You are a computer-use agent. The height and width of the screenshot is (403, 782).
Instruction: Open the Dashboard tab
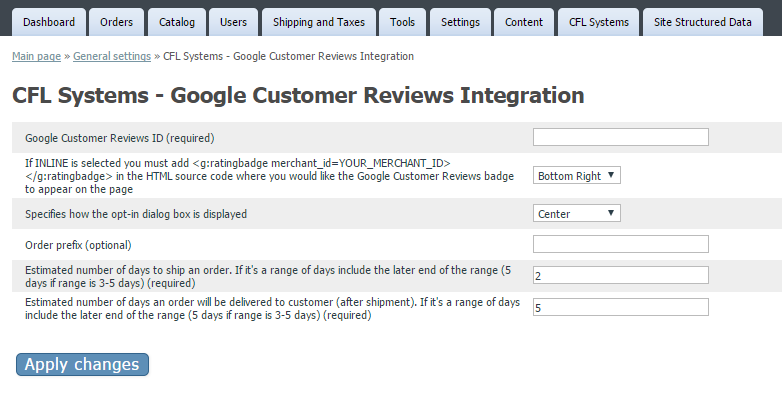point(49,22)
